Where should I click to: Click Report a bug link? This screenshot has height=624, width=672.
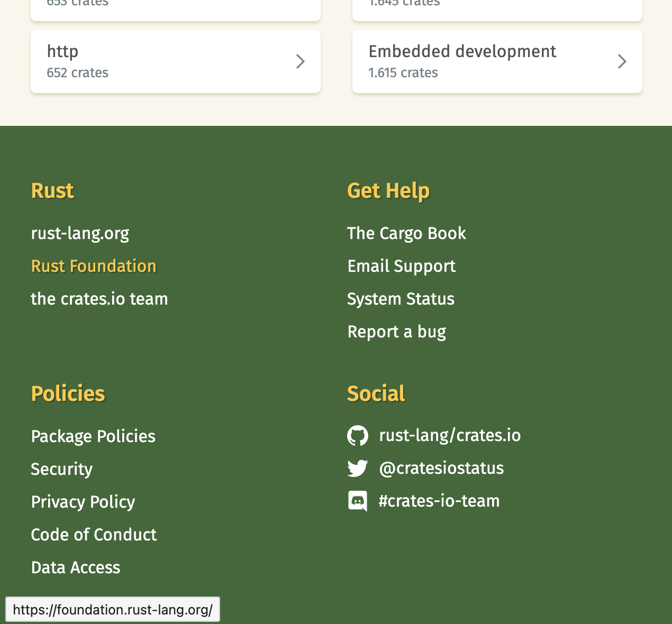pyautogui.click(x=396, y=332)
